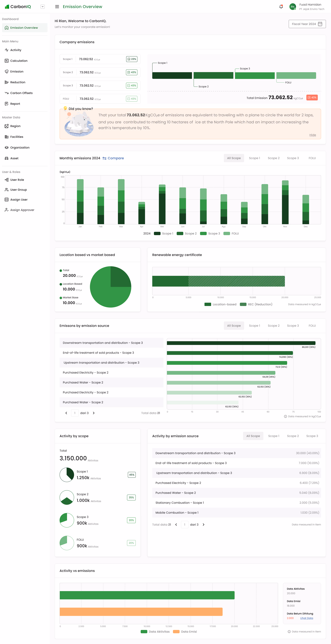
Task: Click the Assign Approver person icon
Action: pos(7,210)
